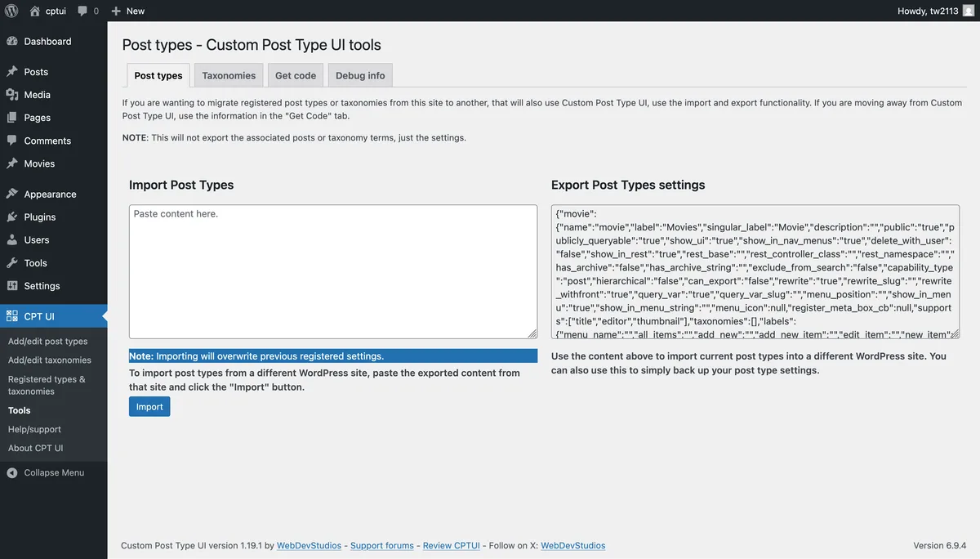Image resolution: width=980 pixels, height=559 pixels.
Task: Open Add/edit post types submenu
Action: point(47,342)
